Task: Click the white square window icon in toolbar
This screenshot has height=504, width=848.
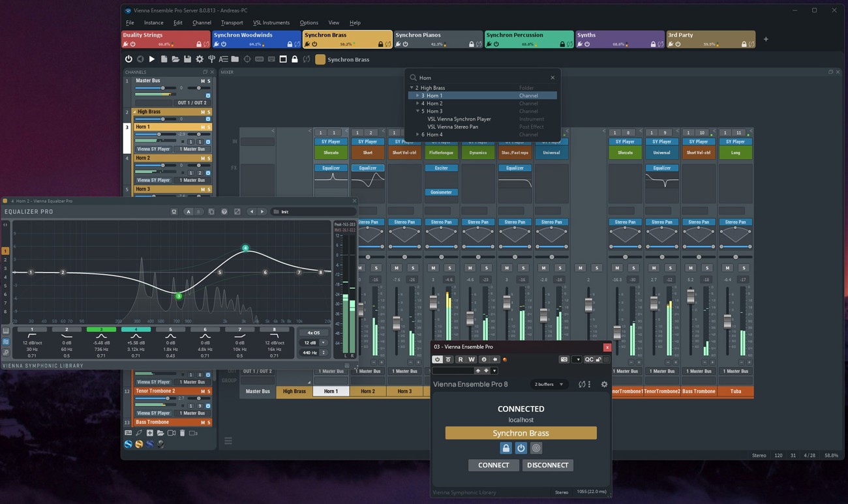Action: coord(283,59)
